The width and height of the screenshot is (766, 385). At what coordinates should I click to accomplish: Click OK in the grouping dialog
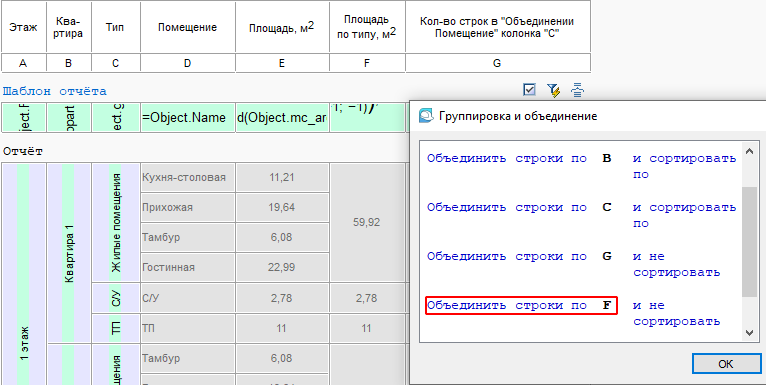pyautogui.click(x=725, y=364)
